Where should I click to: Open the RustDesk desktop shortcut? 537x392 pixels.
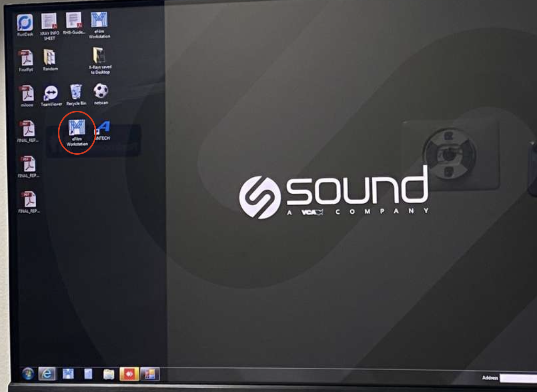click(25, 25)
